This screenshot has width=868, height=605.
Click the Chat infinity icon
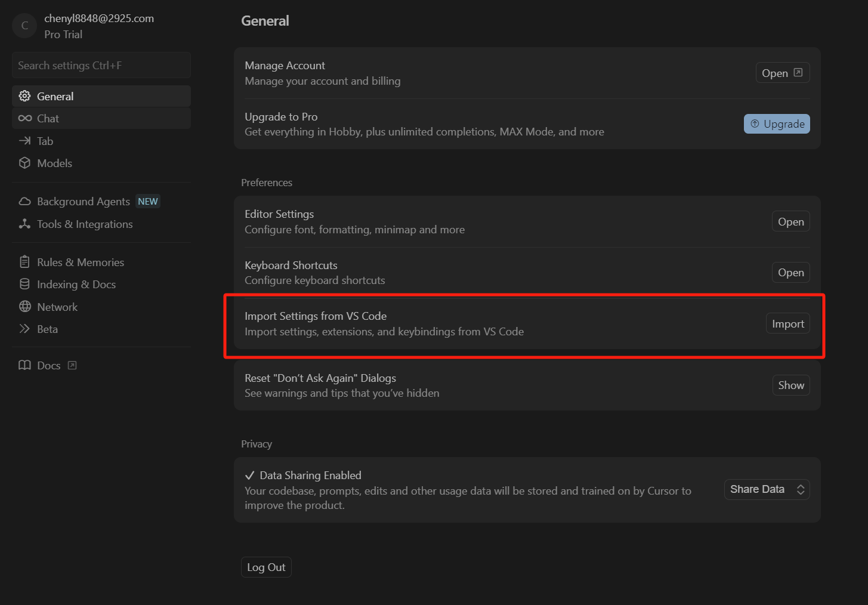coord(24,118)
